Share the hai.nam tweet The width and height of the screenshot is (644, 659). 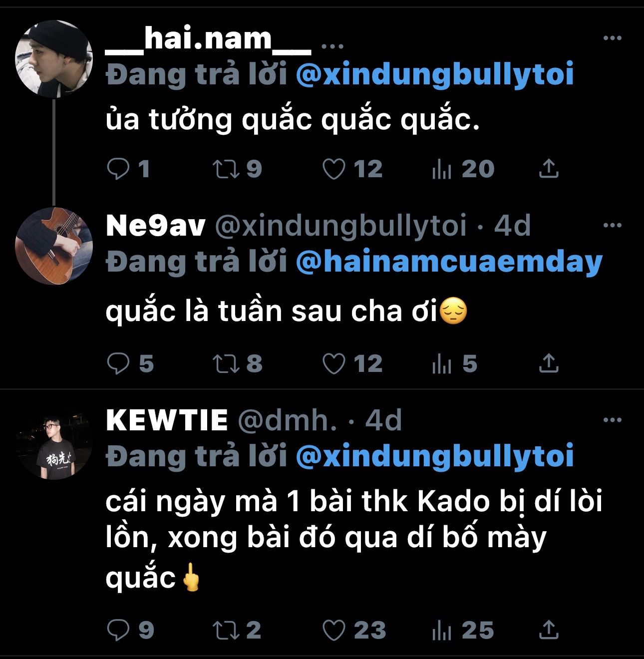(x=549, y=169)
